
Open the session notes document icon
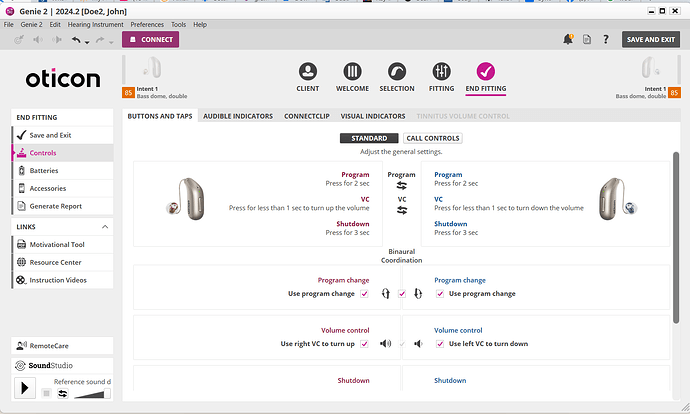(x=587, y=40)
